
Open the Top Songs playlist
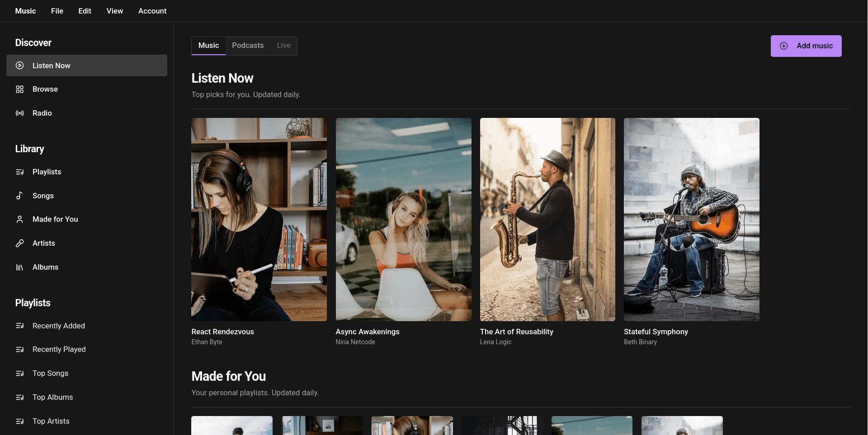coord(87,373)
